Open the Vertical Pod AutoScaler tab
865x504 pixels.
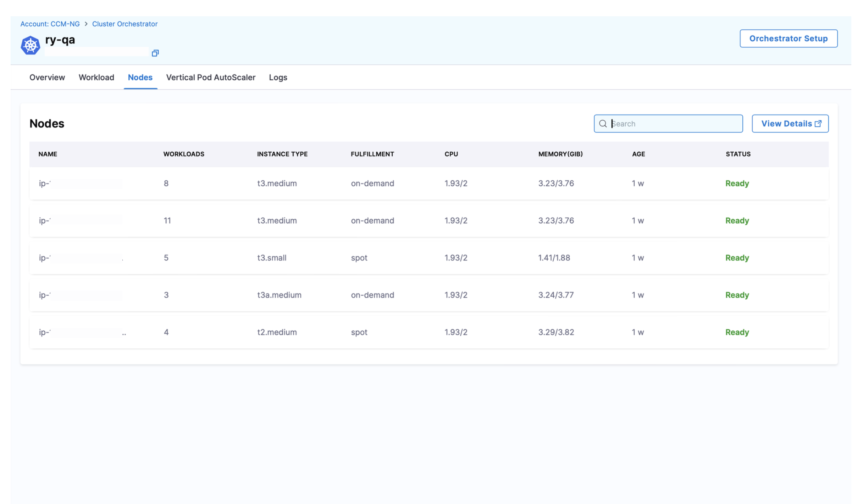coord(211,77)
